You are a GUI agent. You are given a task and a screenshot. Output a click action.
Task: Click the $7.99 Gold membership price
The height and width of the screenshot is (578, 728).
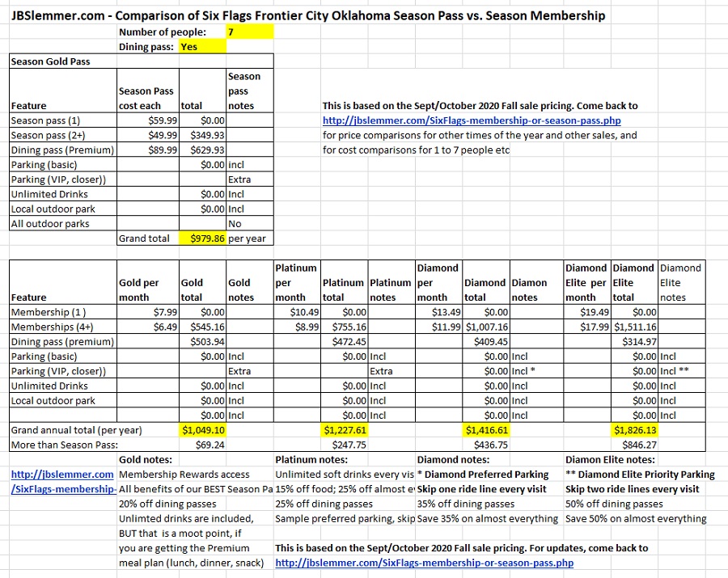click(x=148, y=312)
